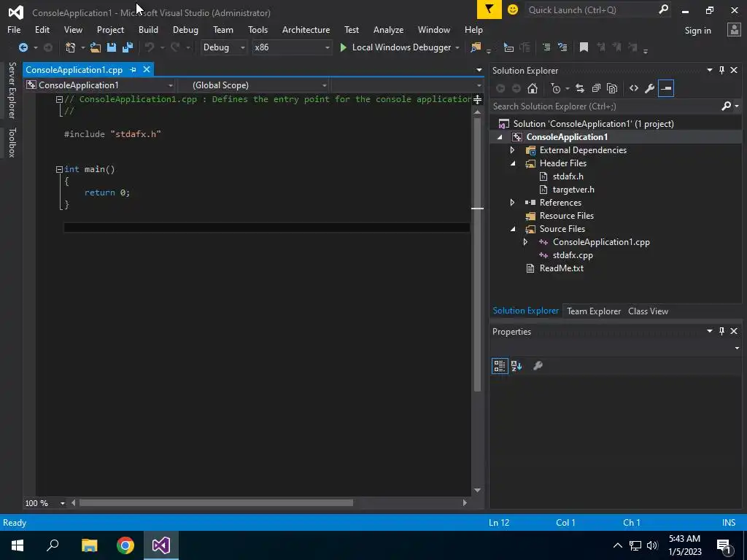The image size is (747, 560).
Task: Click Sync with Active Document icon
Action: [x=580, y=88]
